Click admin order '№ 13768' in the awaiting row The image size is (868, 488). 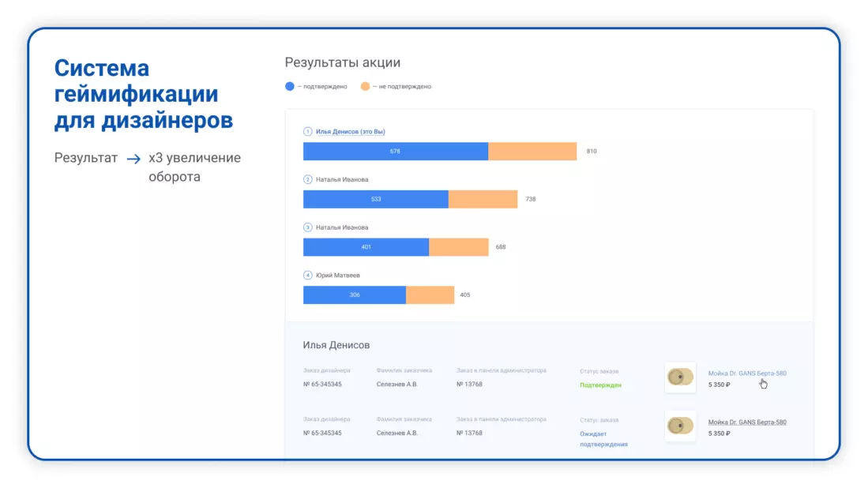pyautogui.click(x=469, y=433)
